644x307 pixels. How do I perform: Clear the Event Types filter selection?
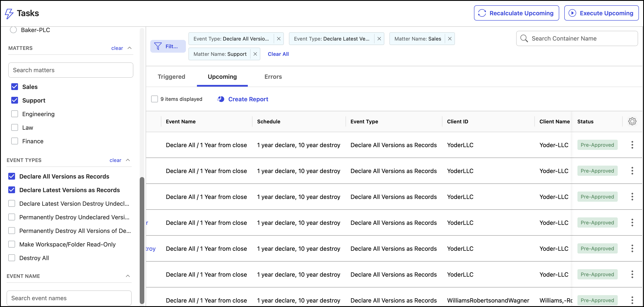(115, 160)
